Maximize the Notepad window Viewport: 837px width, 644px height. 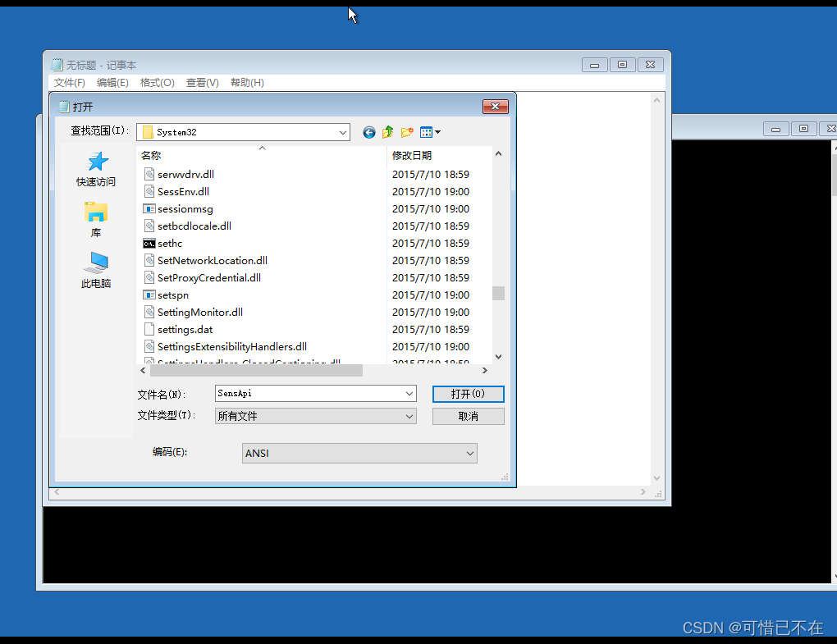click(x=622, y=65)
